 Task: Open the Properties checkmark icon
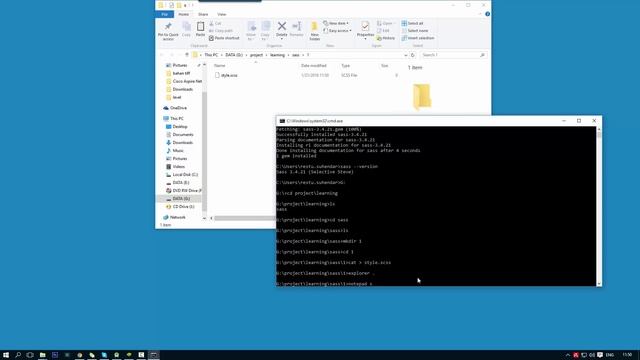(x=365, y=26)
